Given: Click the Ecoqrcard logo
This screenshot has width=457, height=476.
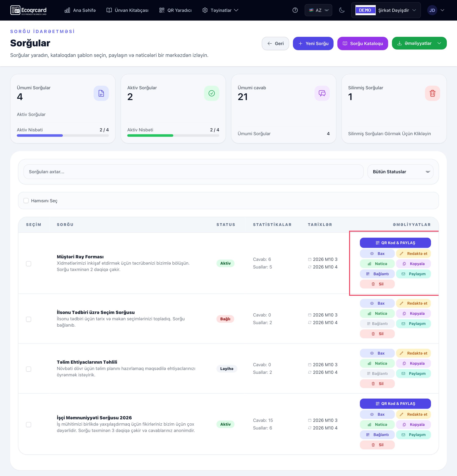Looking at the screenshot, I should pyautogui.click(x=28, y=10).
